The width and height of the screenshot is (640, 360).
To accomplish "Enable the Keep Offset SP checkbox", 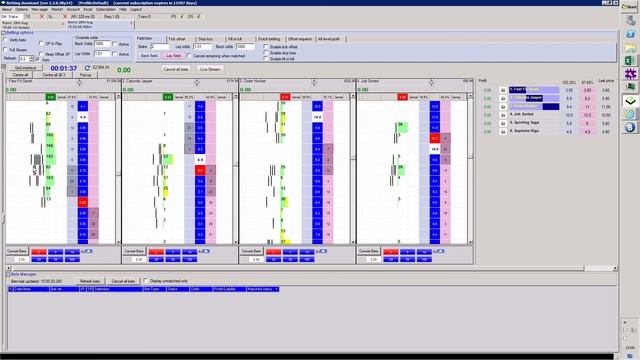I will 41,54.
